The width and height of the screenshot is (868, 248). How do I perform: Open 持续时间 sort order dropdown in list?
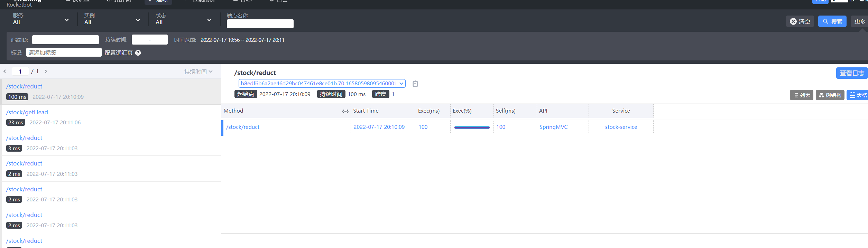198,71
